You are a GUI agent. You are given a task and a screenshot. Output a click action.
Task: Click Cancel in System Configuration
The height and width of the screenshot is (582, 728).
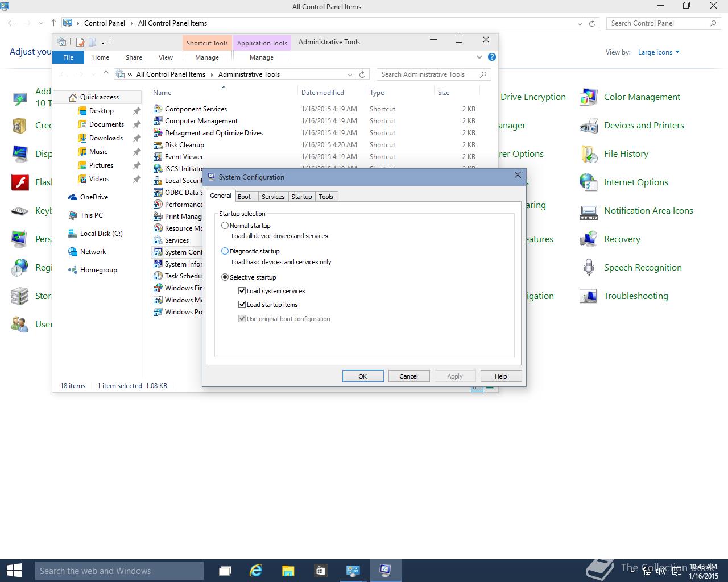408,376
